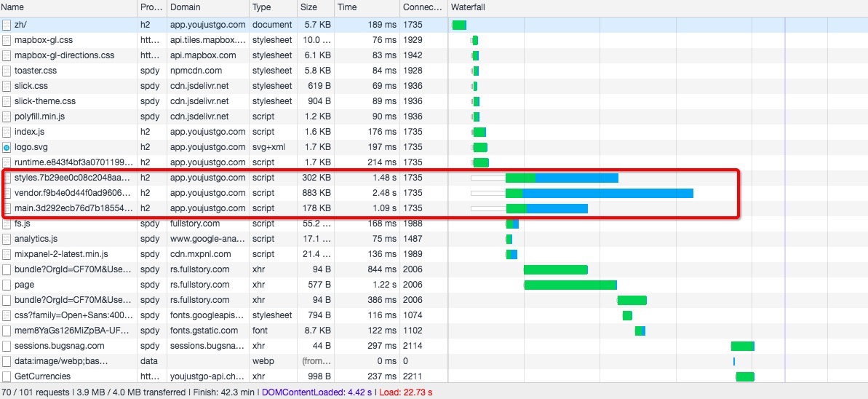Click the waterfall bar of the vendor script
This screenshot has width=868, height=399.
click(600, 193)
